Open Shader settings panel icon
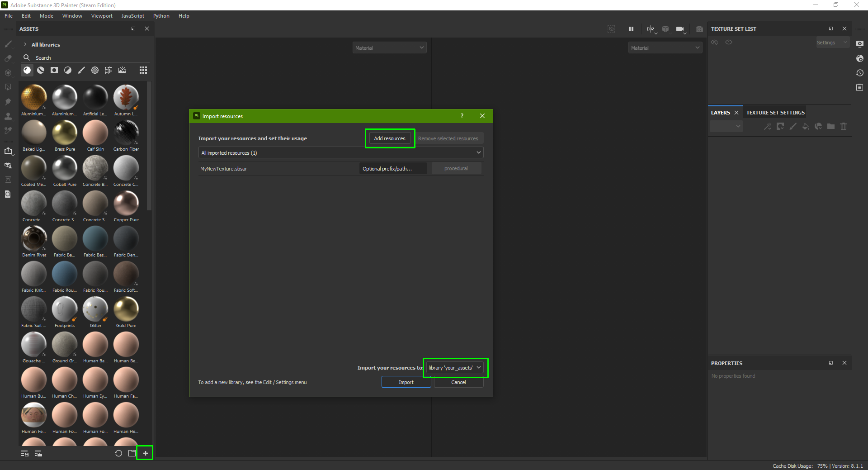Image resolution: width=868 pixels, height=470 pixels. [860, 58]
